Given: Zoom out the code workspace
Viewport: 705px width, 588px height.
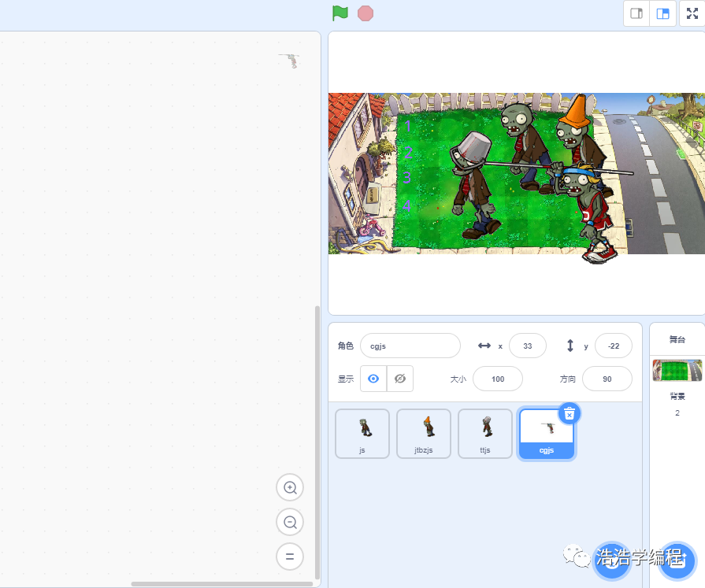Looking at the screenshot, I should [290, 522].
